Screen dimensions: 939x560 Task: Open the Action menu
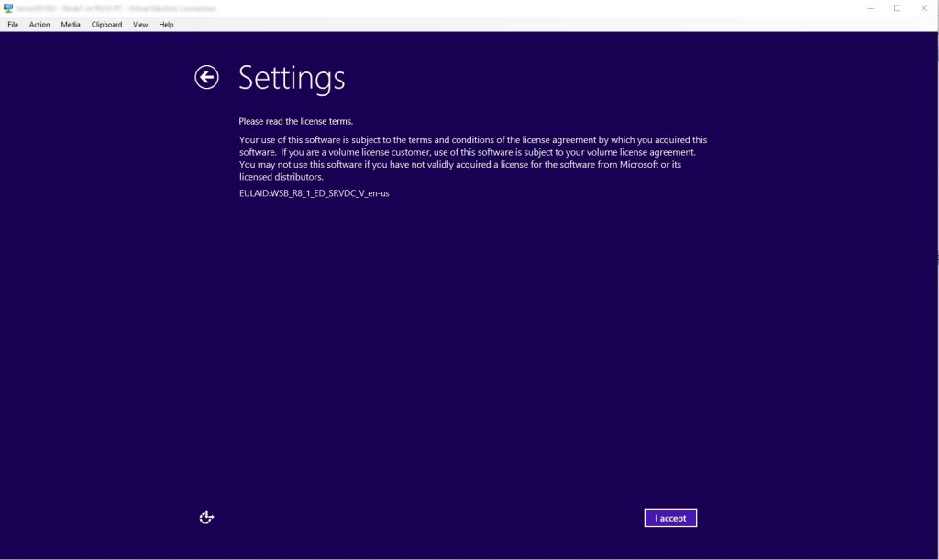click(x=39, y=24)
